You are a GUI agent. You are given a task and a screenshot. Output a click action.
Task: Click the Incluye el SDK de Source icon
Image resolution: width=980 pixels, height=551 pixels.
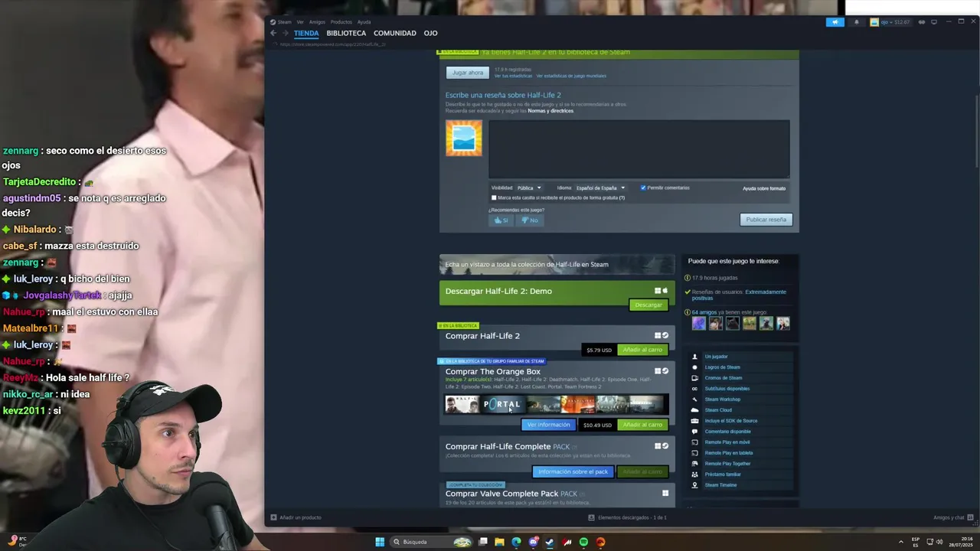click(x=695, y=421)
